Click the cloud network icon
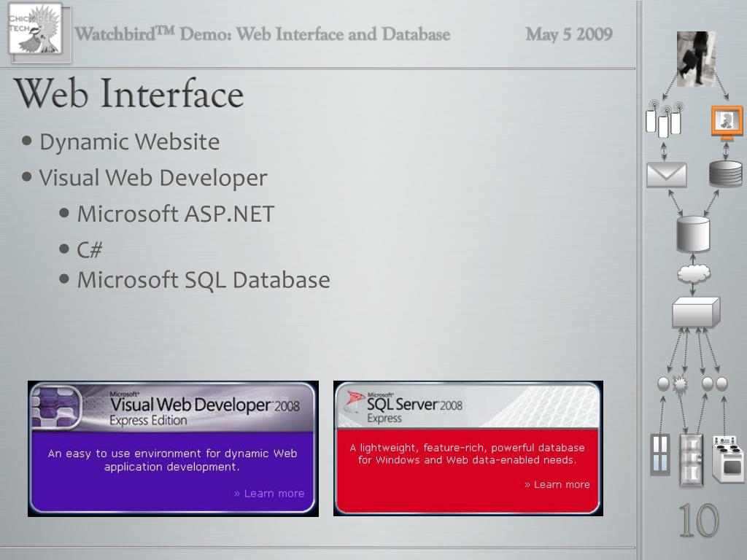 coord(694,274)
